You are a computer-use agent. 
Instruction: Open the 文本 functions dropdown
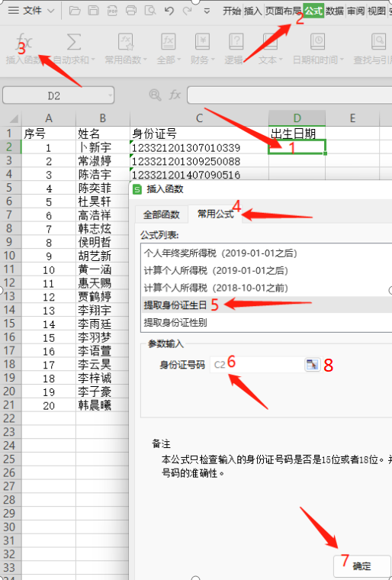(270, 48)
